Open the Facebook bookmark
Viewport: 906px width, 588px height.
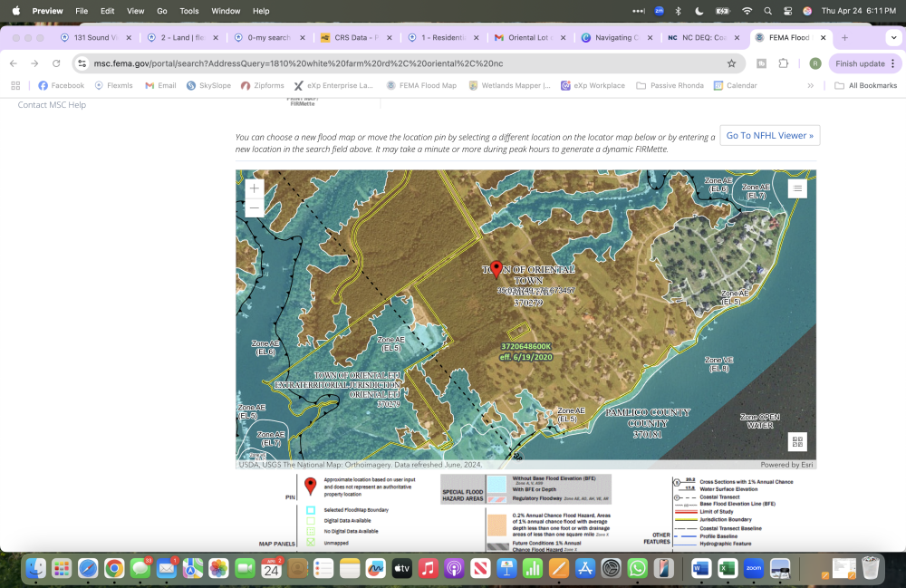coord(62,85)
